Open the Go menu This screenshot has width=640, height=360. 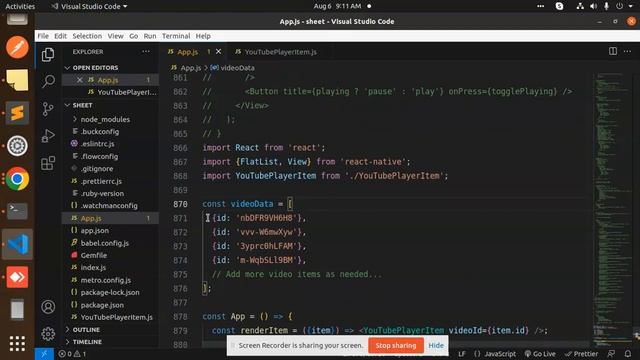pos(133,36)
